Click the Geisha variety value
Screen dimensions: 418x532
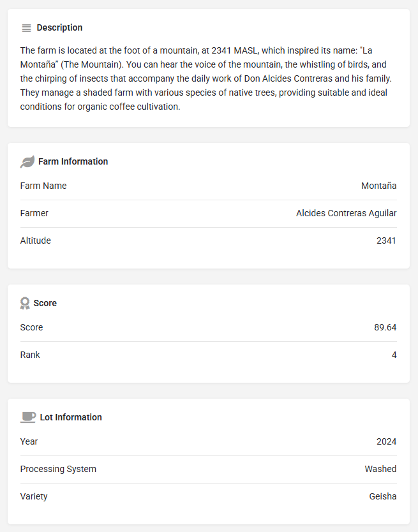(x=383, y=496)
